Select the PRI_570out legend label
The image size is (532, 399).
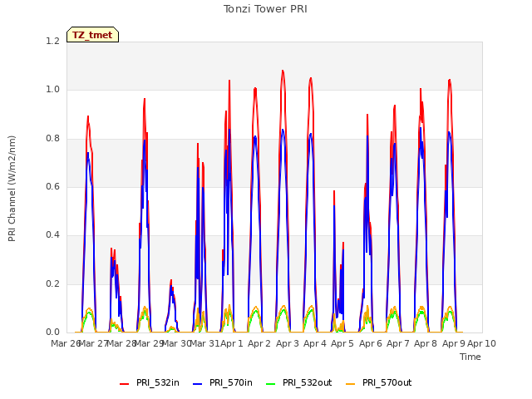(387, 382)
